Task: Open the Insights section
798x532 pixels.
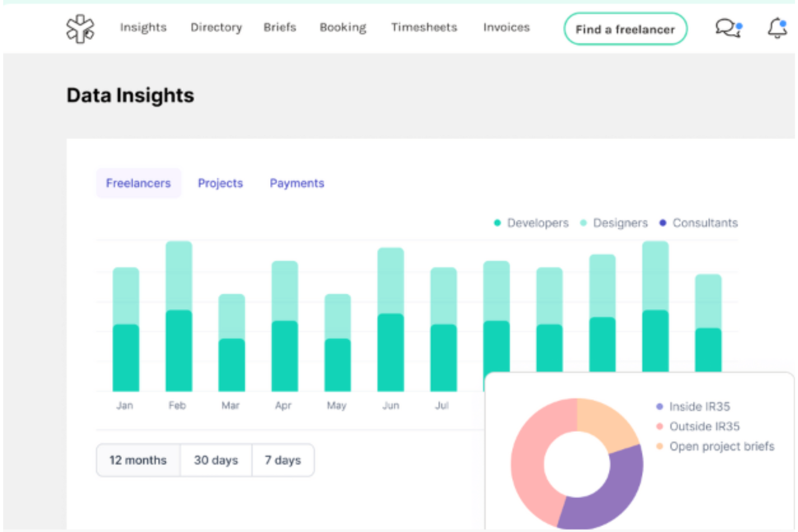Action: click(x=143, y=27)
